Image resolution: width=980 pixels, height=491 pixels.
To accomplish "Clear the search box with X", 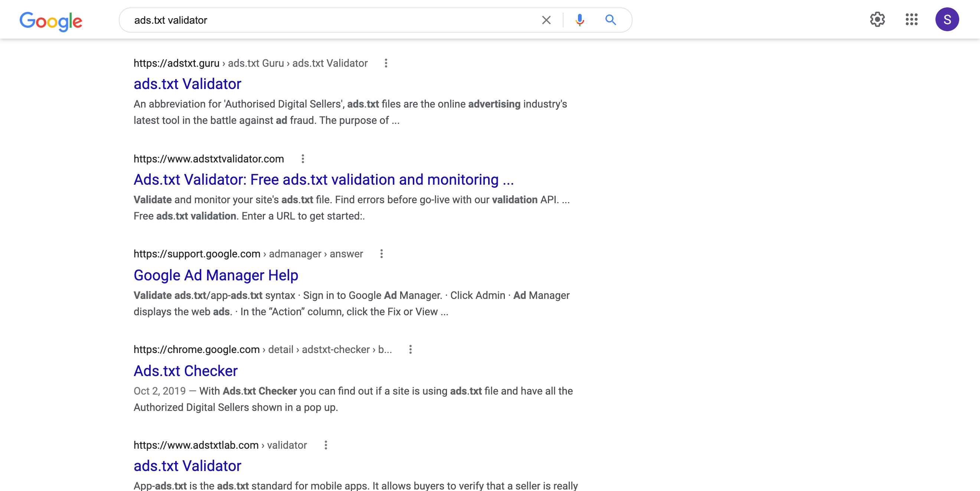I will (546, 20).
